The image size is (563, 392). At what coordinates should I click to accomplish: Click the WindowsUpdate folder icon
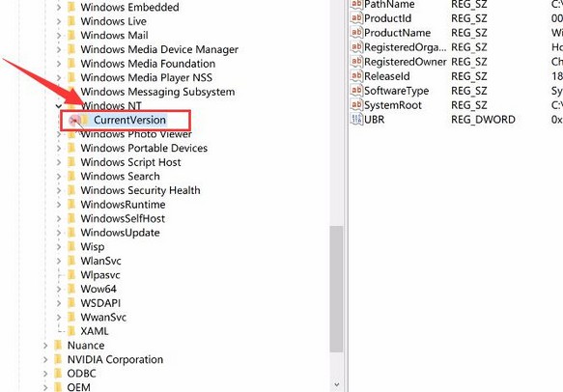(x=71, y=233)
